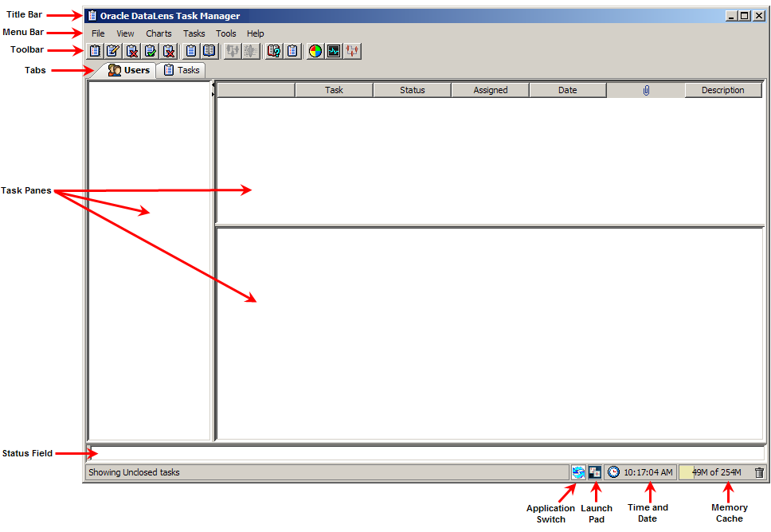Click the red flow diagram toolbar icon
Image resolution: width=771 pixels, height=532 pixels.
[x=352, y=51]
